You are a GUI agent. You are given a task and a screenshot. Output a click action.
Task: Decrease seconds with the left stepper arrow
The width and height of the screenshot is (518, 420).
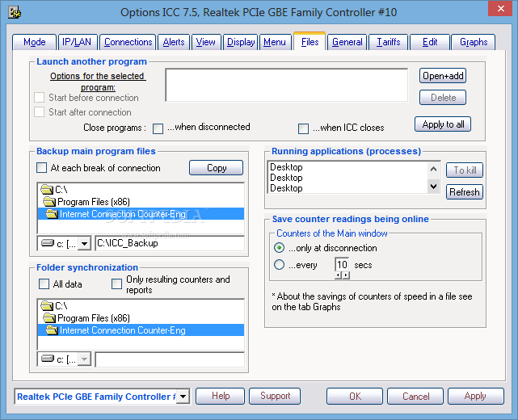click(x=339, y=275)
